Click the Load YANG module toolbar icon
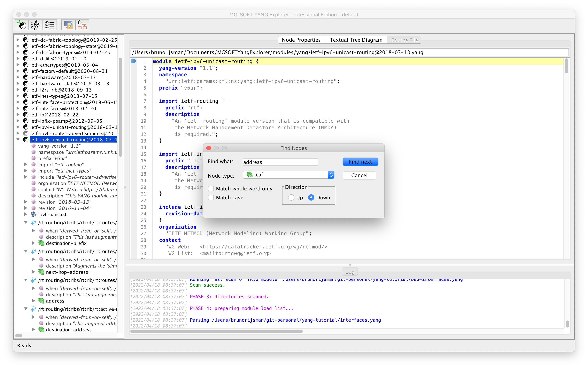This screenshot has height=368, width=588. 21,25
